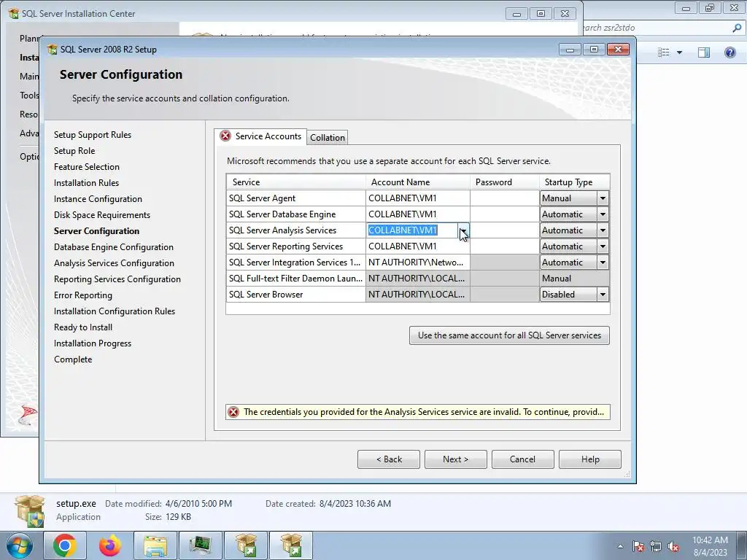Screen dimensions: 747x560
Task: Open the SQL Server Browser startup type dropdown
Action: 603,295
